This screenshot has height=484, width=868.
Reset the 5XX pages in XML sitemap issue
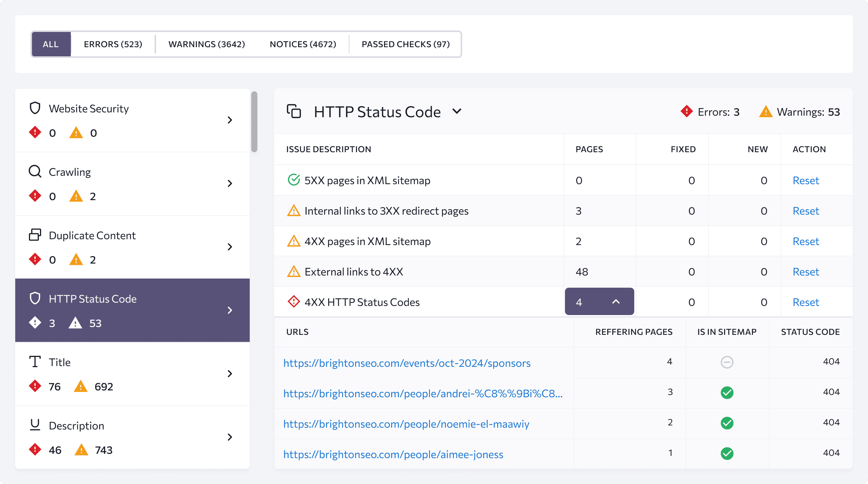[x=806, y=180]
